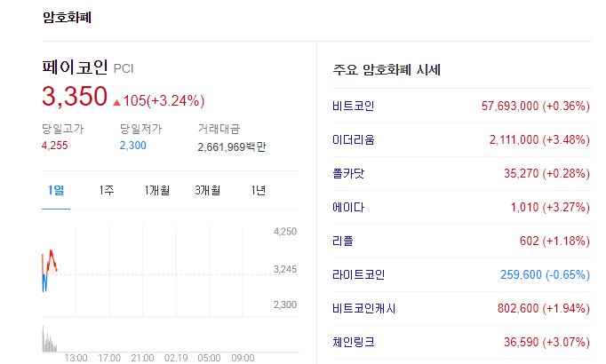Click Chainlink price 36,590 (+3.07%)
This screenshot has height=364, width=606.
pyautogui.click(x=546, y=342)
